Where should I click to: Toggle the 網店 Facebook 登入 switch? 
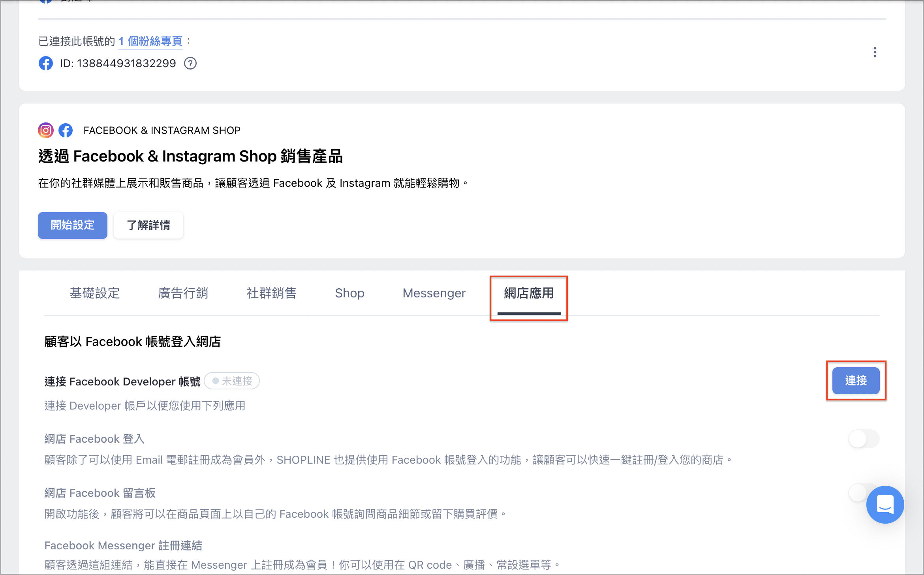864,439
